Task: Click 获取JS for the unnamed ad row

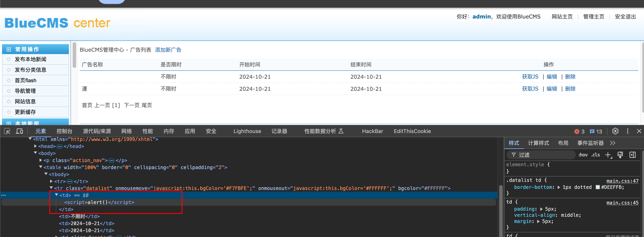Action: [x=530, y=77]
